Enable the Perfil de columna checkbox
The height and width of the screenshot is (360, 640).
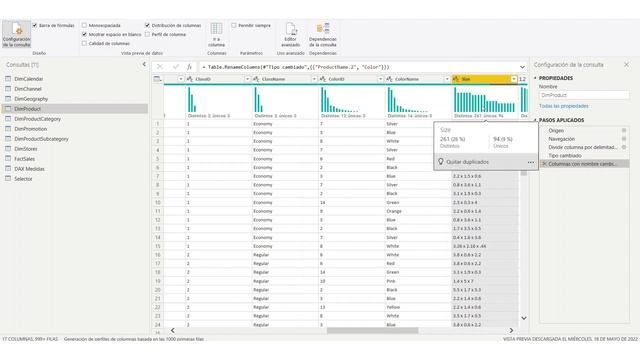[147, 34]
